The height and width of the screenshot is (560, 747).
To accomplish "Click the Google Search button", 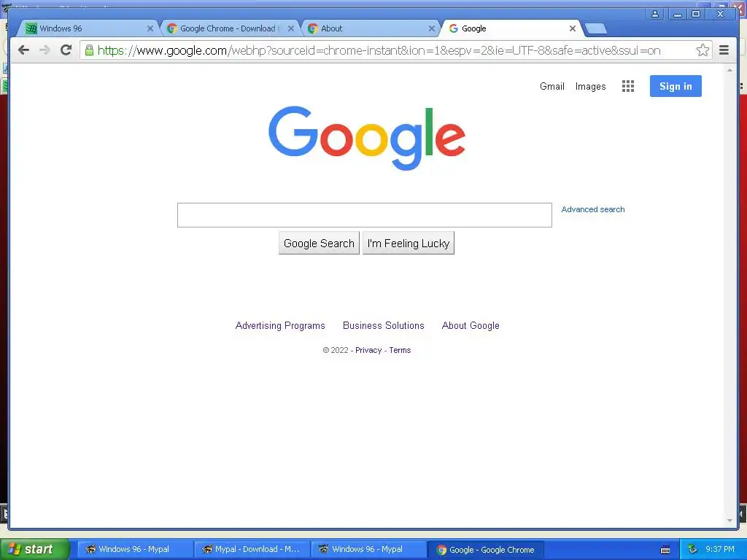I will click(319, 243).
